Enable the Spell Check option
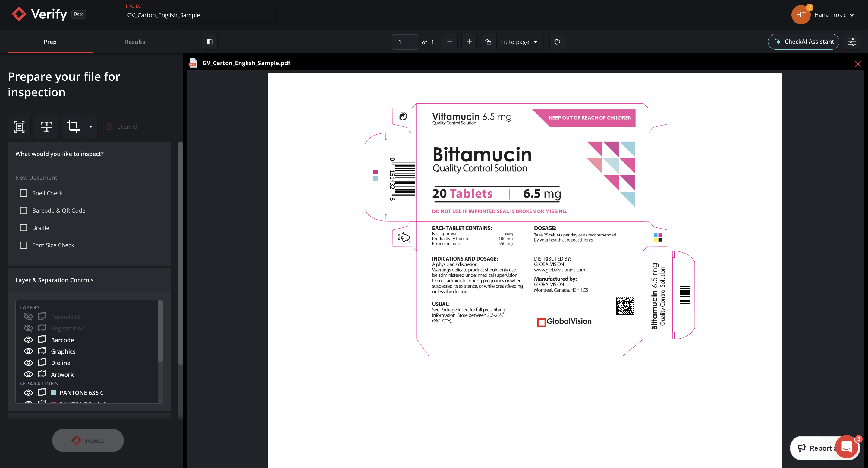This screenshot has width=868, height=468. [23, 193]
